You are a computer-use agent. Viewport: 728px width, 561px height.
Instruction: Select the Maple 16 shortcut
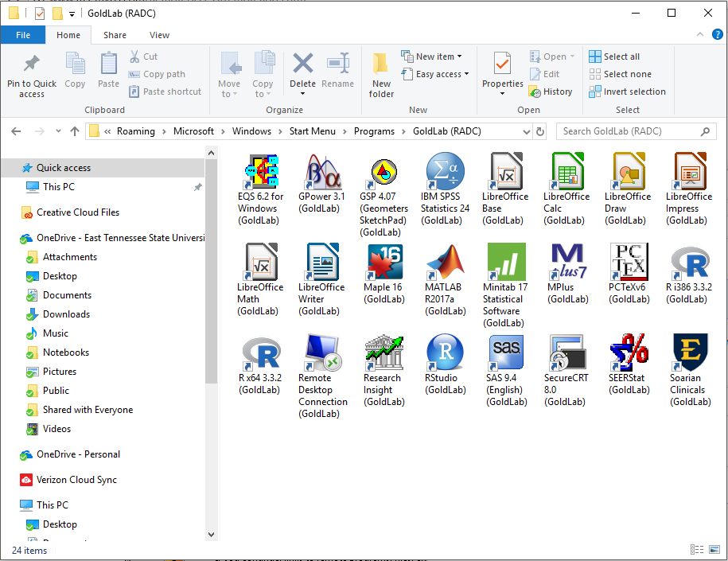pyautogui.click(x=383, y=263)
